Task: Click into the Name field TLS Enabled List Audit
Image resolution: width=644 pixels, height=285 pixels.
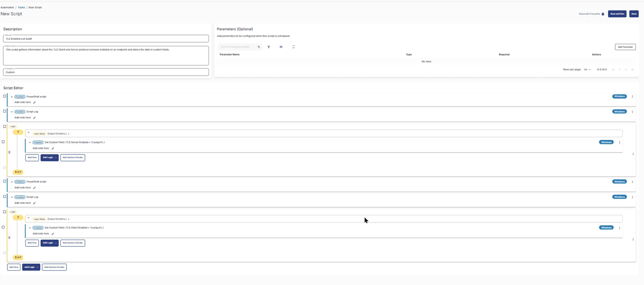Action: point(106,39)
